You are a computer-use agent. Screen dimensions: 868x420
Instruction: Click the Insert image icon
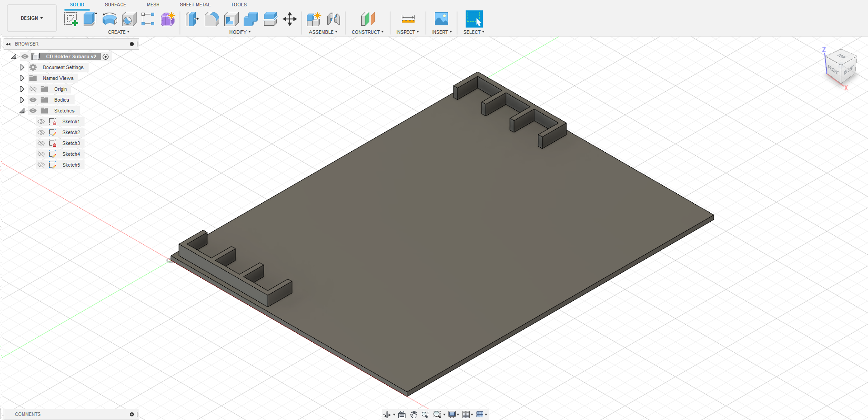[441, 19]
